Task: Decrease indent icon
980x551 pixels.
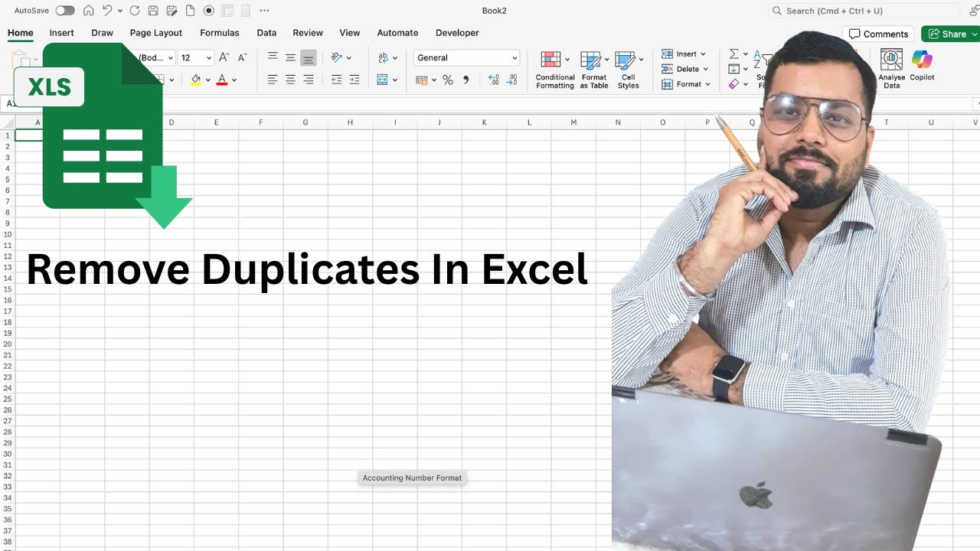Action: coord(336,80)
